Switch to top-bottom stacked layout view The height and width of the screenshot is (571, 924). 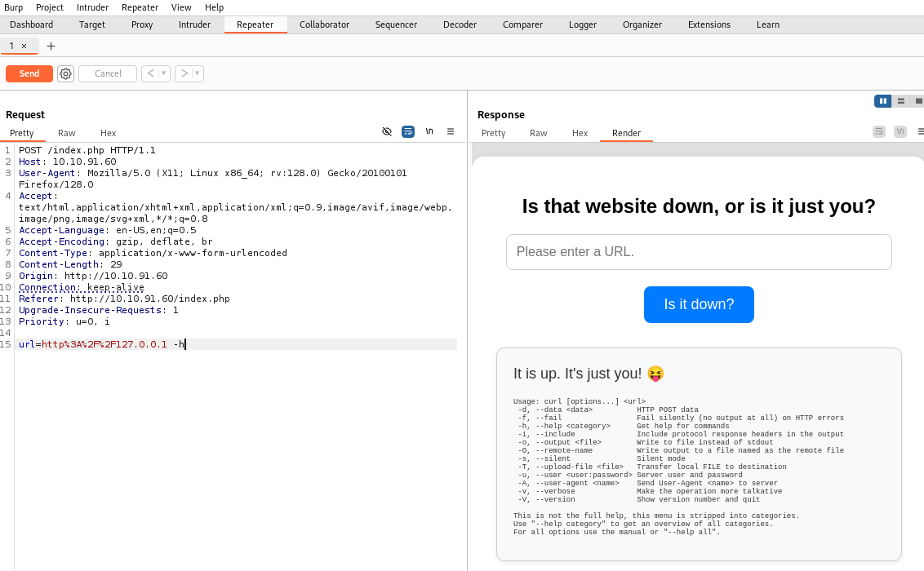pos(900,101)
